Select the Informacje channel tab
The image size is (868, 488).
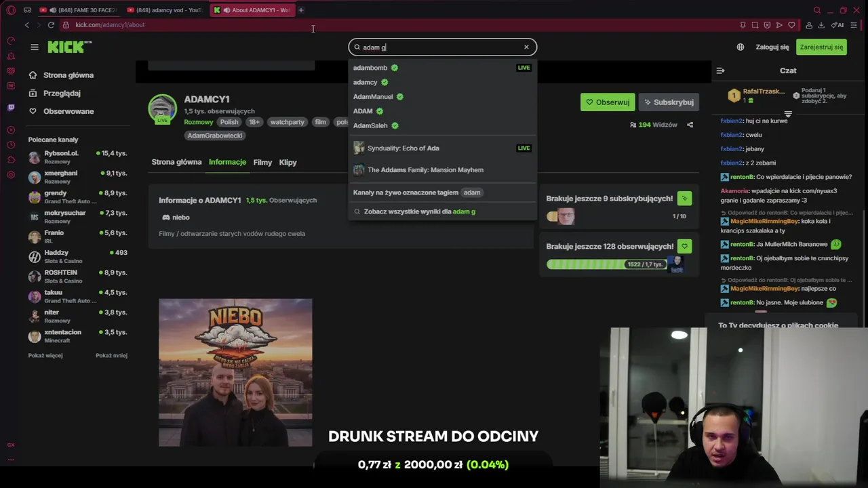point(227,162)
